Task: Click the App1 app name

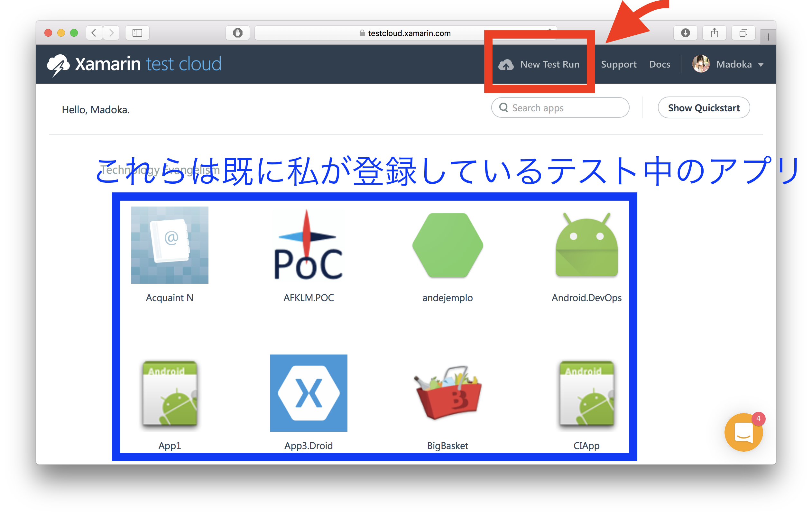Action: tap(170, 446)
